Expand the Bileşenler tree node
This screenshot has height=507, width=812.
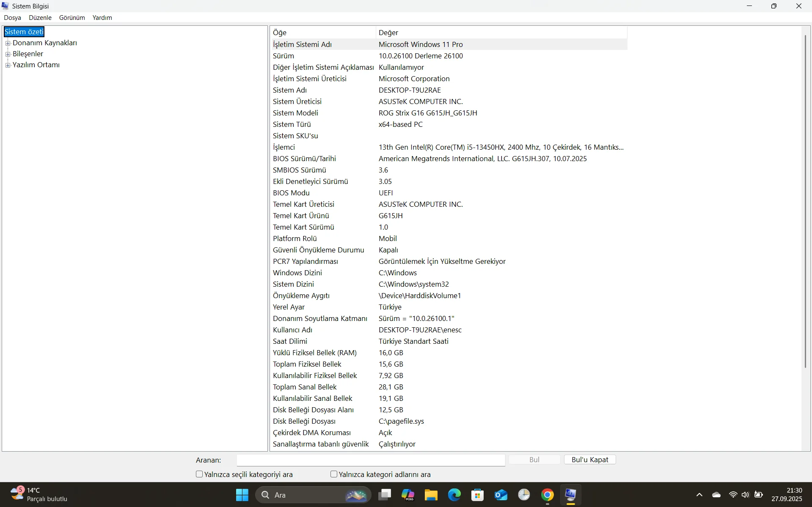click(x=8, y=54)
